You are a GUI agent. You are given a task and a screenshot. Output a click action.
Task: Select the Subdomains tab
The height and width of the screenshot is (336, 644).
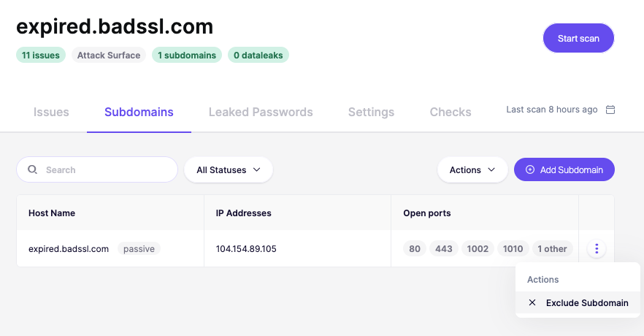(x=139, y=112)
